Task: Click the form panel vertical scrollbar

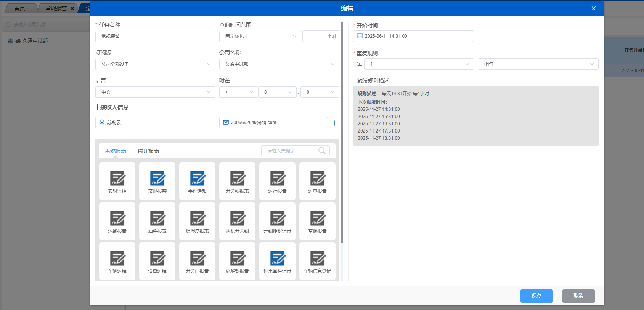Action: click(342, 133)
